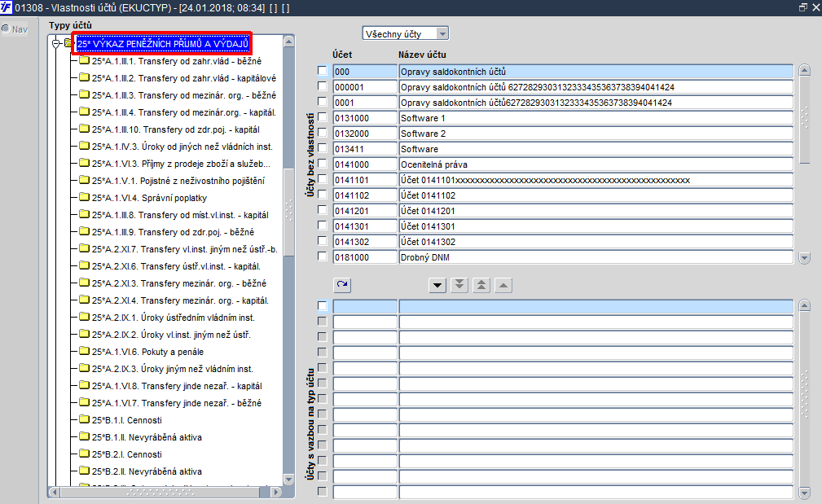Click the double down-arrow move button
The width and height of the screenshot is (822, 504).
[459, 285]
